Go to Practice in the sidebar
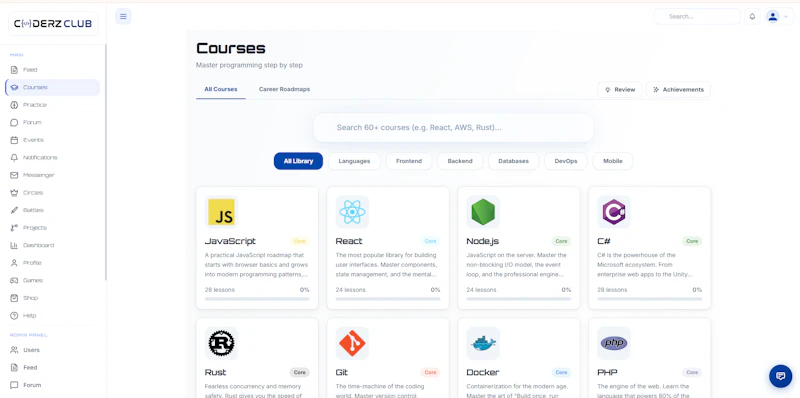Screen dimensions: 800x398 53,105
